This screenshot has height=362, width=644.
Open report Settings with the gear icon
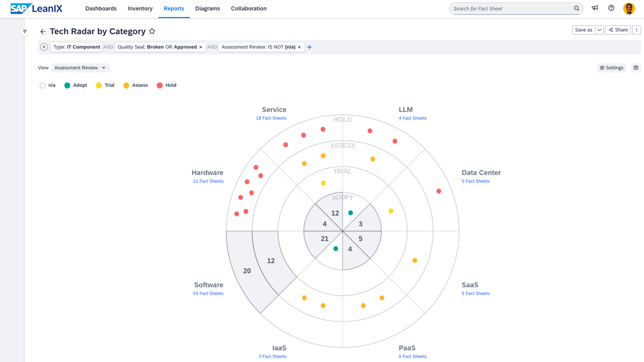[611, 67]
